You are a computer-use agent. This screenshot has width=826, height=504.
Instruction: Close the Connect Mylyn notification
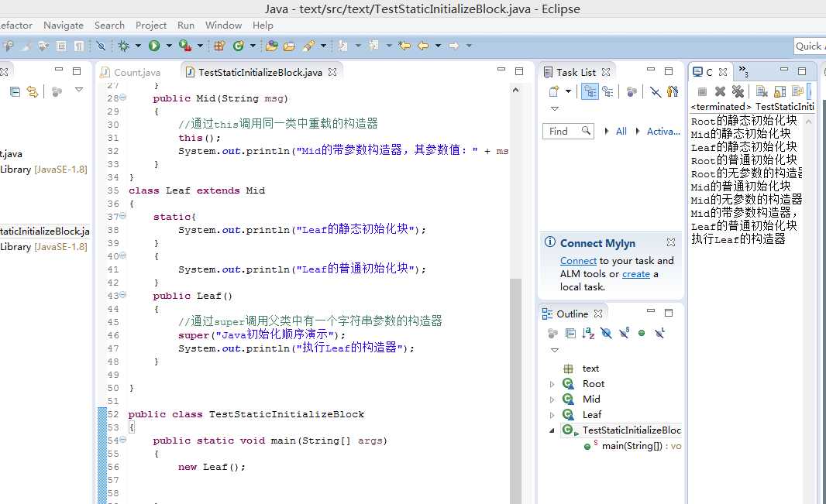click(x=670, y=242)
